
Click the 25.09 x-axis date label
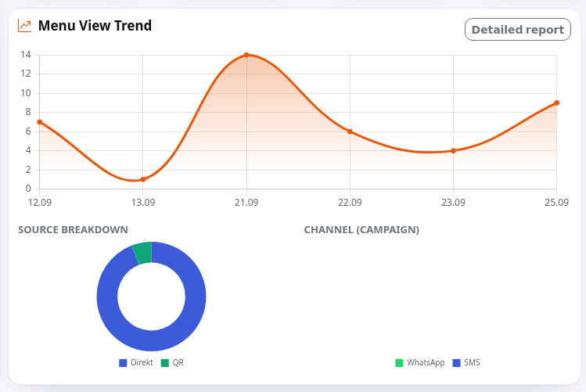pyautogui.click(x=556, y=202)
